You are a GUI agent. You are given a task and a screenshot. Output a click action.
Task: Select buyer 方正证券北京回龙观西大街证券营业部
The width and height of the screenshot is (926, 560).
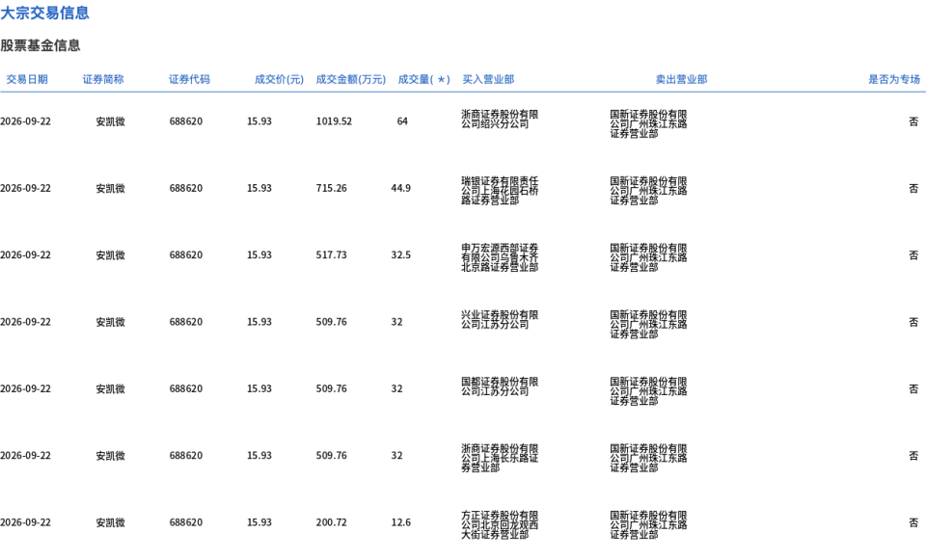click(500, 524)
